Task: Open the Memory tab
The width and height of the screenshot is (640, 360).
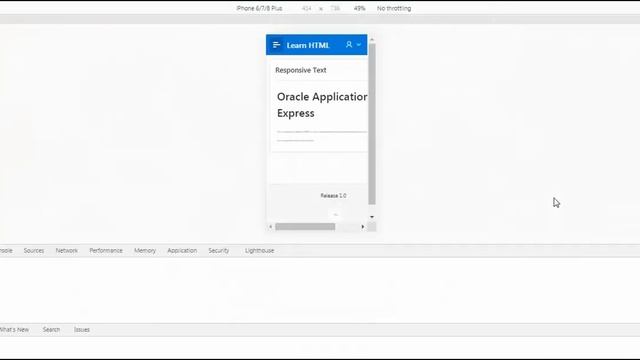Action: pyautogui.click(x=145, y=251)
